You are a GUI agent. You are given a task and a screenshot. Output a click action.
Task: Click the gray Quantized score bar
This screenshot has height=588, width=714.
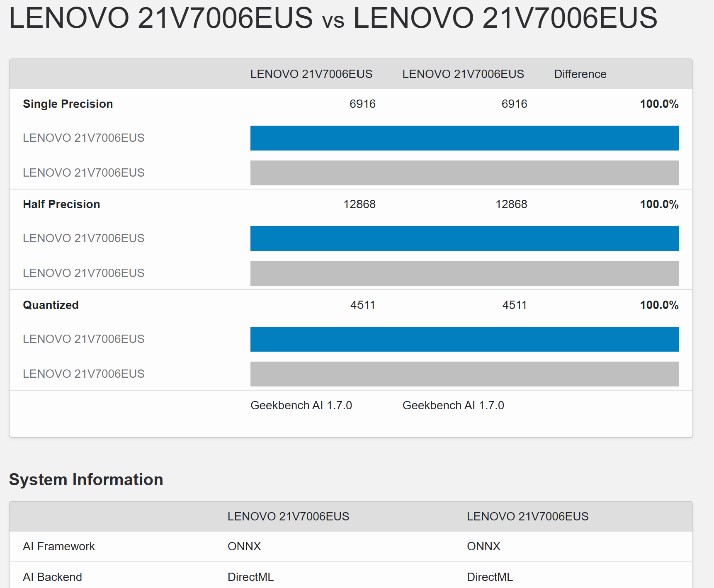465,374
